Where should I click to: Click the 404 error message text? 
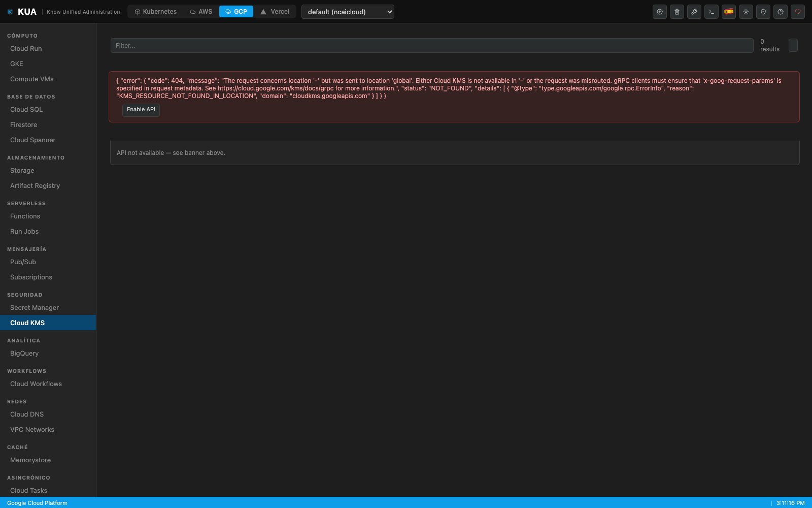point(449,88)
